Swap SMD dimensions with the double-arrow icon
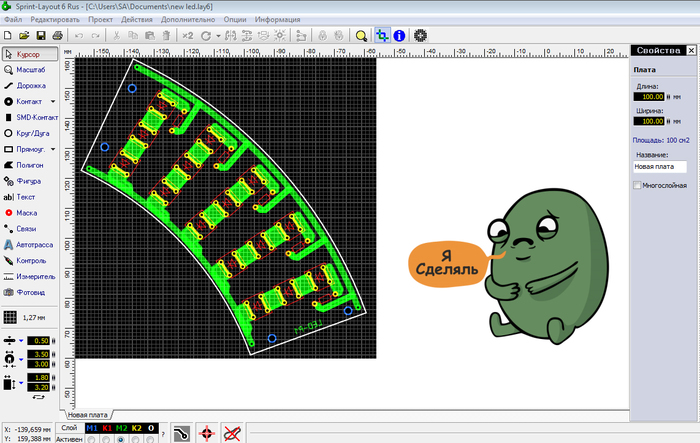This screenshot has width=700, height=443. [x=39, y=397]
